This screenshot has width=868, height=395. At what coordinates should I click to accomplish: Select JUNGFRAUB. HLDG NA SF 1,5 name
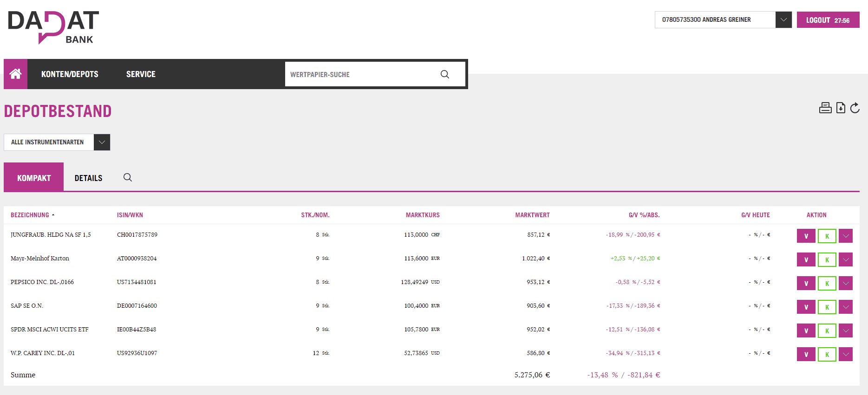[51, 235]
